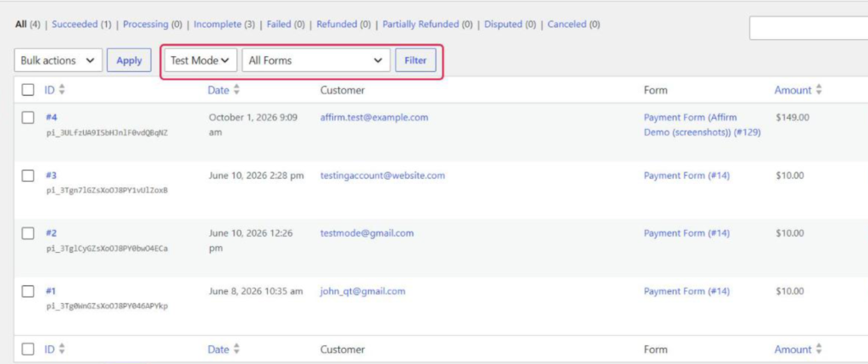Click the June 10, 2026 12:26 pm date

point(250,241)
